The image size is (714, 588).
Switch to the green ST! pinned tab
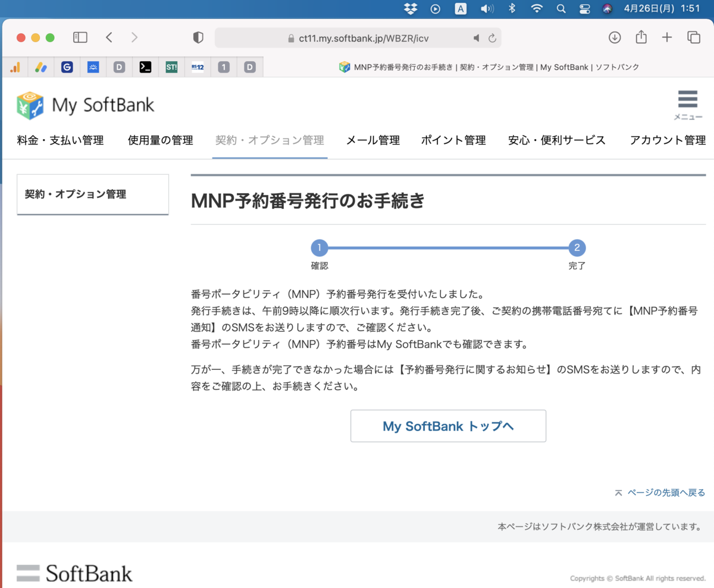coord(171,67)
